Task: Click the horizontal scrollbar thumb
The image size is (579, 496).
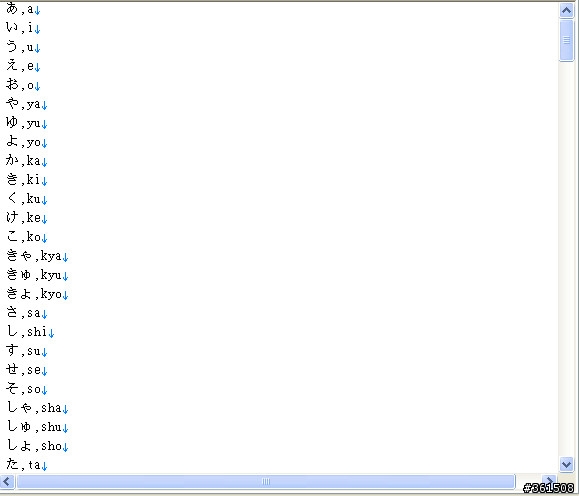Action: coord(266,482)
